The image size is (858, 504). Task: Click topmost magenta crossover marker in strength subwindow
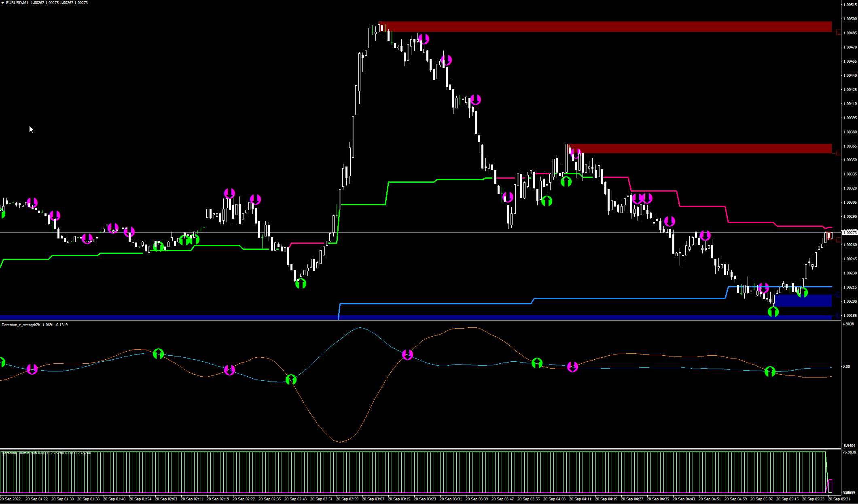pyautogui.click(x=407, y=354)
